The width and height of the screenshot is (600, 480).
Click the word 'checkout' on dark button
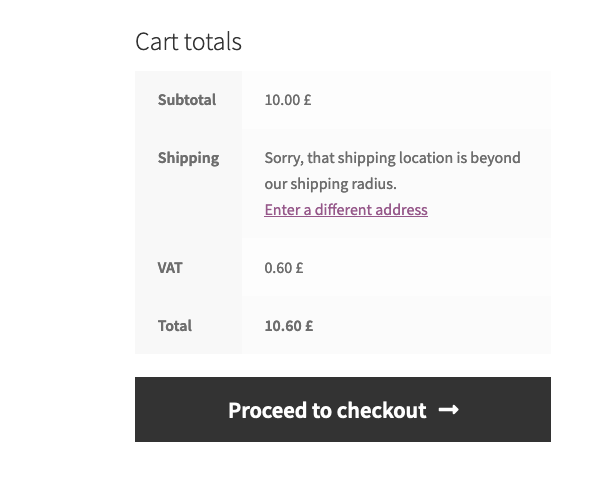[x=382, y=410]
